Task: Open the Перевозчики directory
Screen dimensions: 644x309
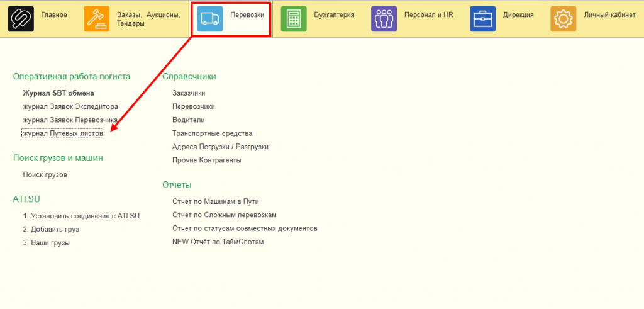Action: [194, 106]
